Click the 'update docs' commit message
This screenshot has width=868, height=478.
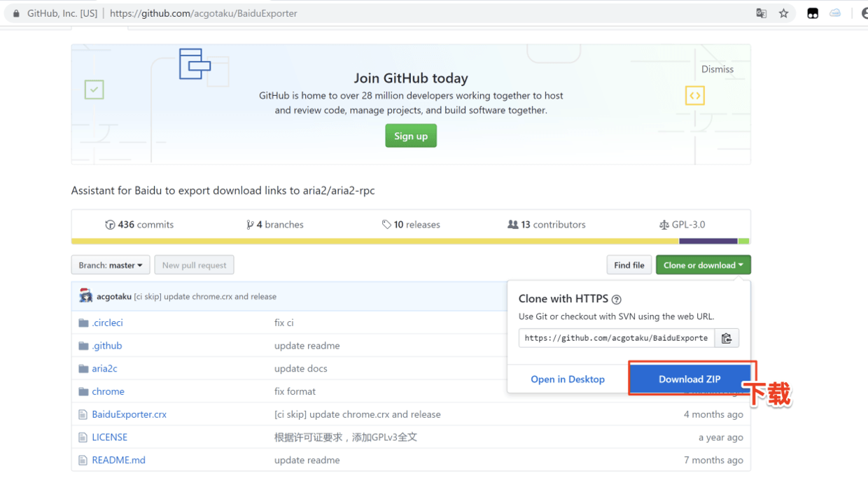[x=301, y=369]
